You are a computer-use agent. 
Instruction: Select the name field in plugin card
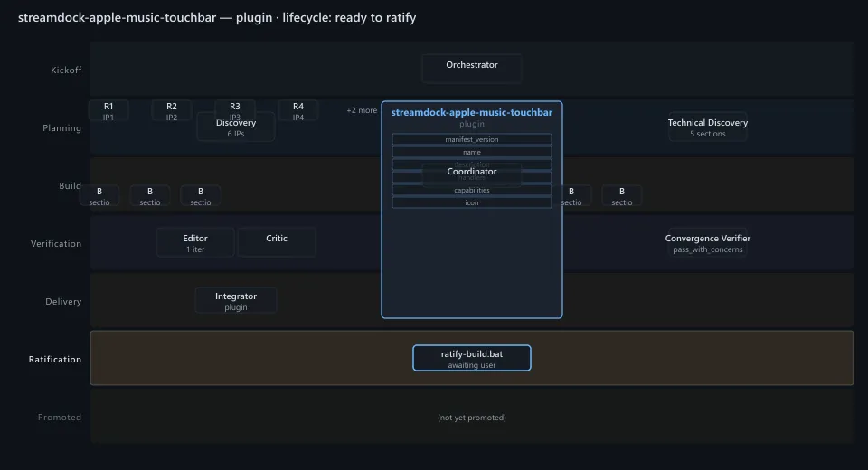coord(472,152)
